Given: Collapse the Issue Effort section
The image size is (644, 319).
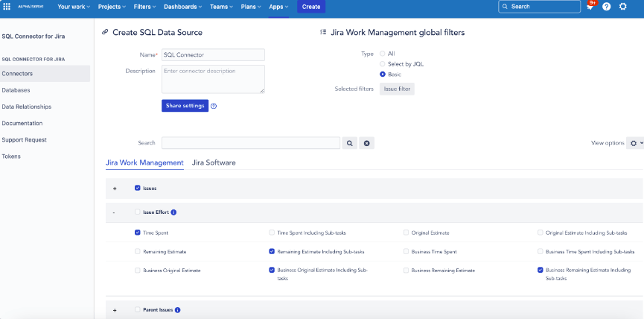Looking at the screenshot, I should pyautogui.click(x=114, y=212).
